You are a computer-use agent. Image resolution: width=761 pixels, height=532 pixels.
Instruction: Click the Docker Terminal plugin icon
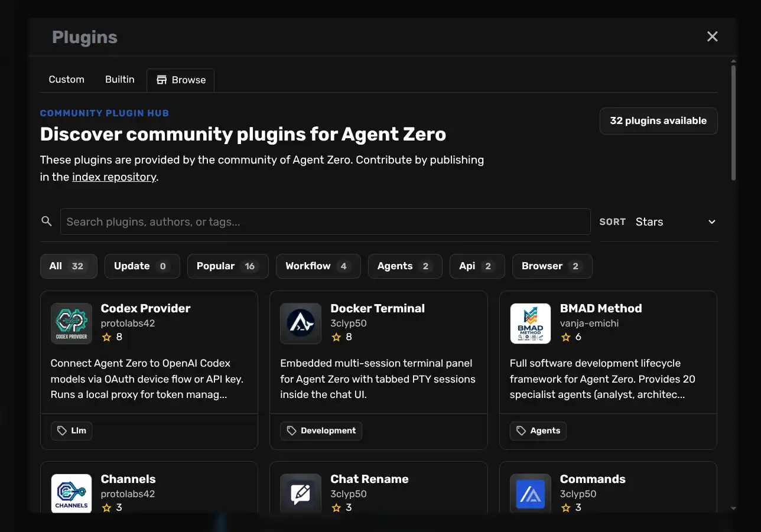[x=300, y=323]
